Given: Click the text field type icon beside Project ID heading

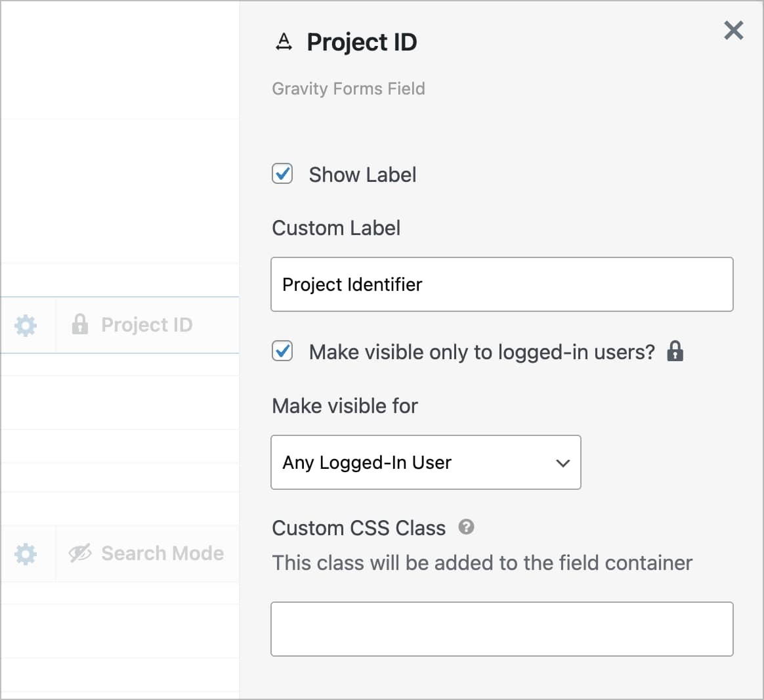Looking at the screenshot, I should point(283,41).
